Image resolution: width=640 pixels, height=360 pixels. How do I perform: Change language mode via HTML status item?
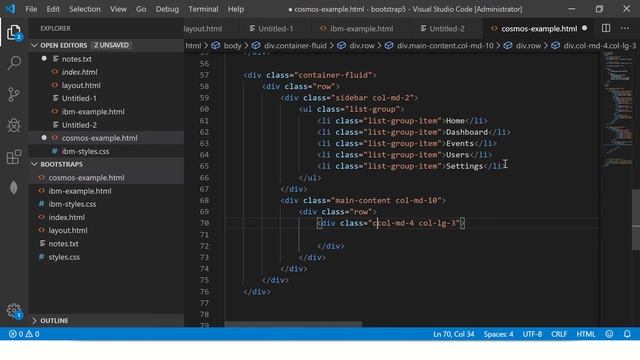pos(586,334)
